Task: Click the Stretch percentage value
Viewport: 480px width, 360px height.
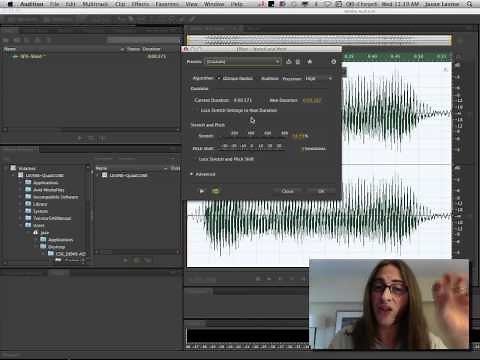Action: 299,136
